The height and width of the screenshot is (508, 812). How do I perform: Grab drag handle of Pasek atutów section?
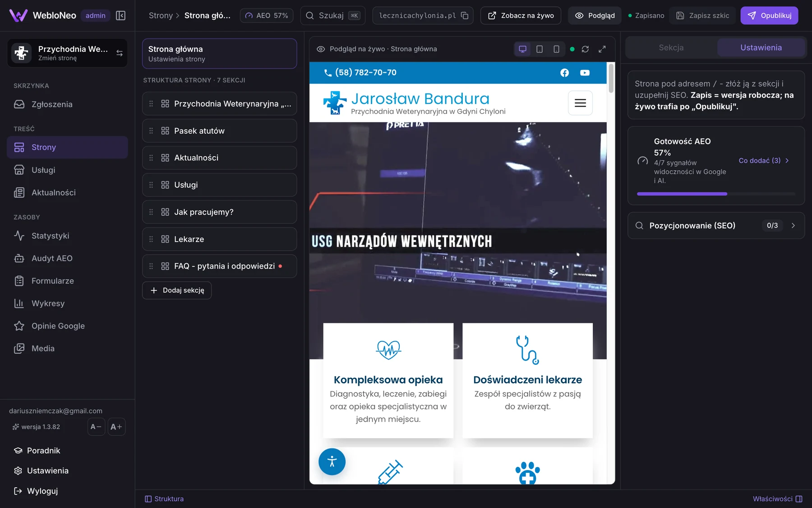pyautogui.click(x=151, y=131)
